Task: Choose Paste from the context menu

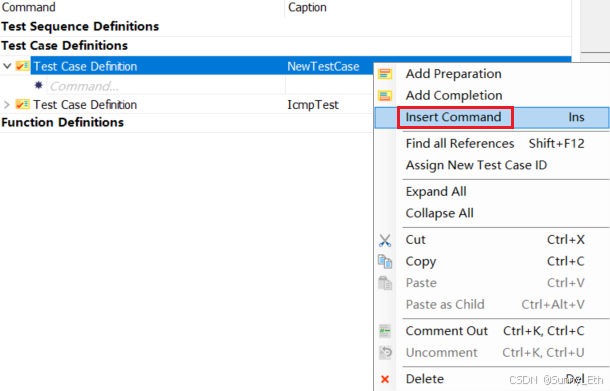Action: point(492,283)
